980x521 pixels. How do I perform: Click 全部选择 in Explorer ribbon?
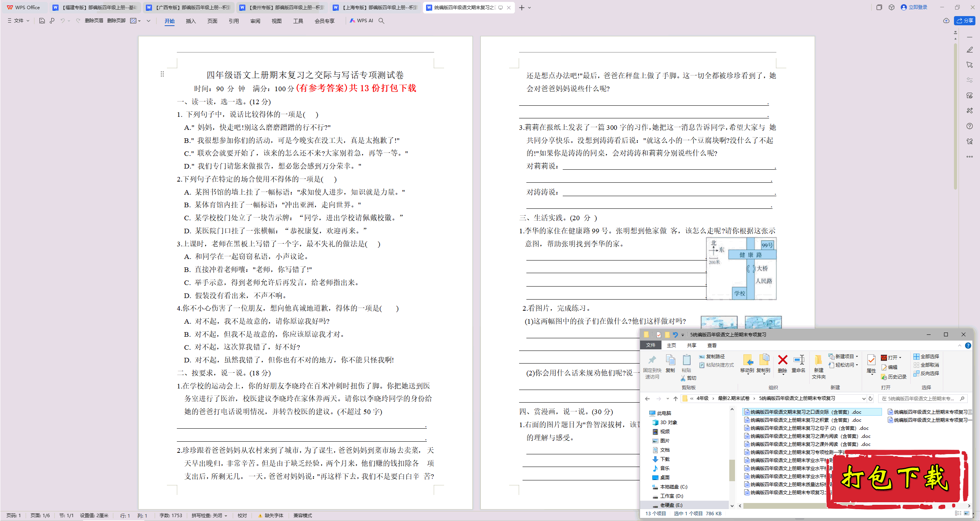926,357
